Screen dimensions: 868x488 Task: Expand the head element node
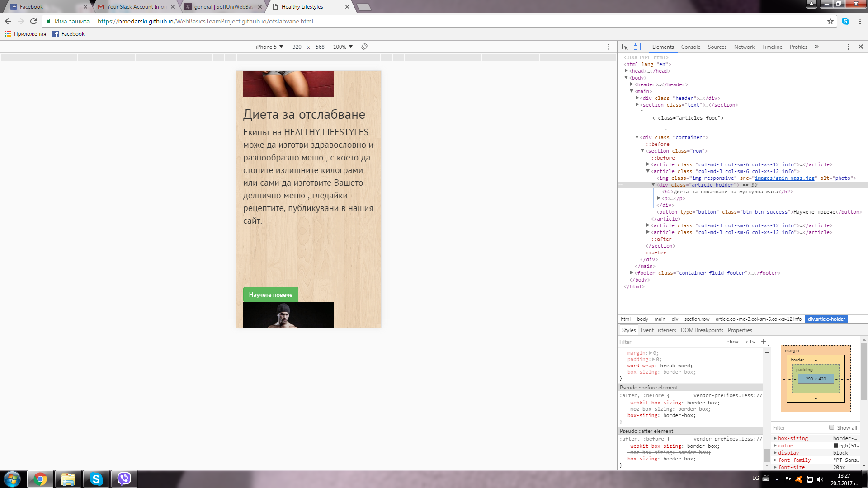coord(626,71)
